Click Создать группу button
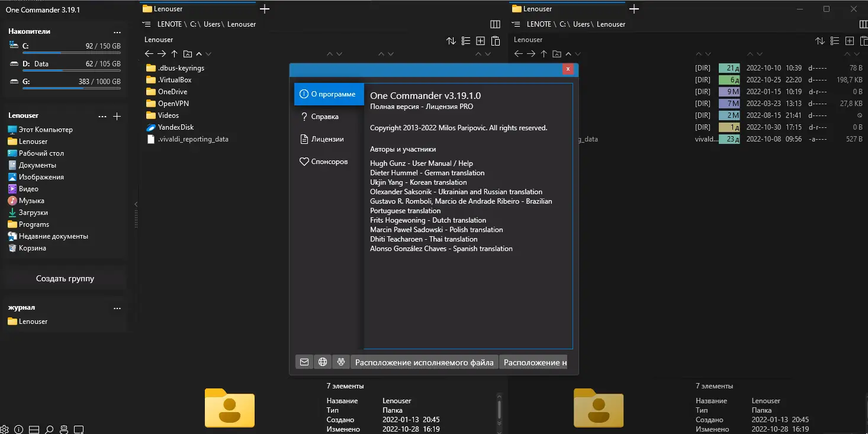 tap(65, 278)
